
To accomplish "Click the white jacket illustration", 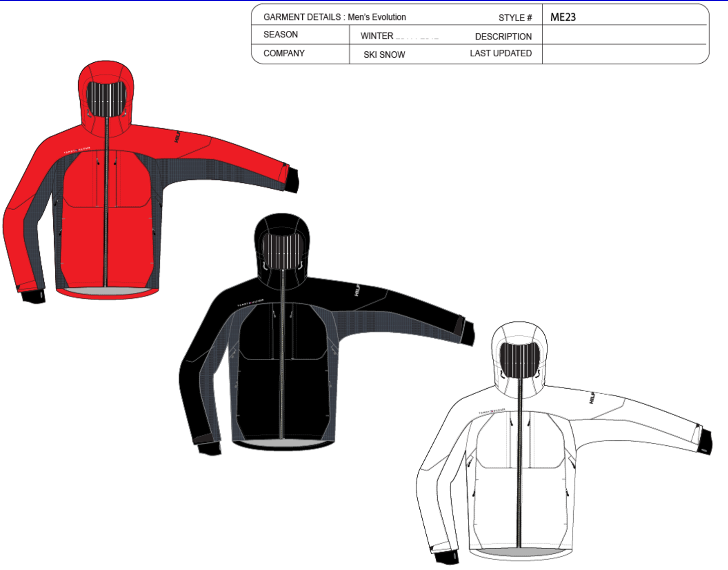I will point(564,442).
